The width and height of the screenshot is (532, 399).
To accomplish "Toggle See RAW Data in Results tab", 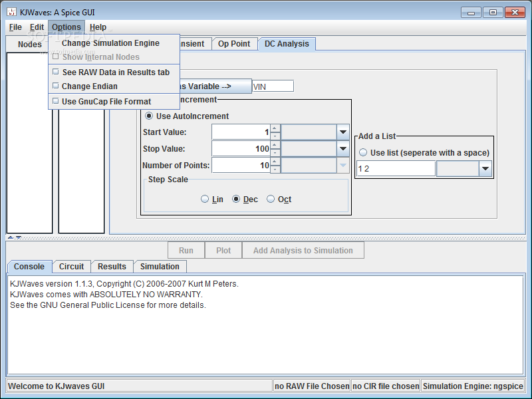I will 114,72.
